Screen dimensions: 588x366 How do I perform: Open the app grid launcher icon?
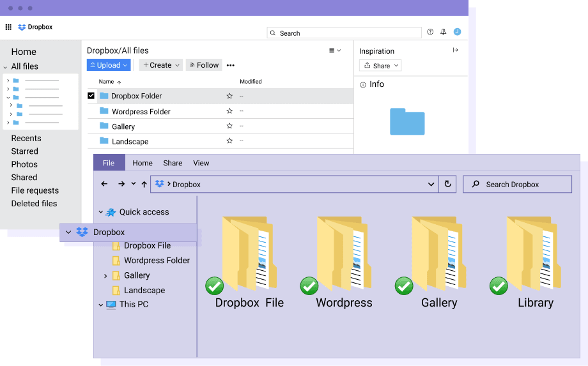[8, 27]
